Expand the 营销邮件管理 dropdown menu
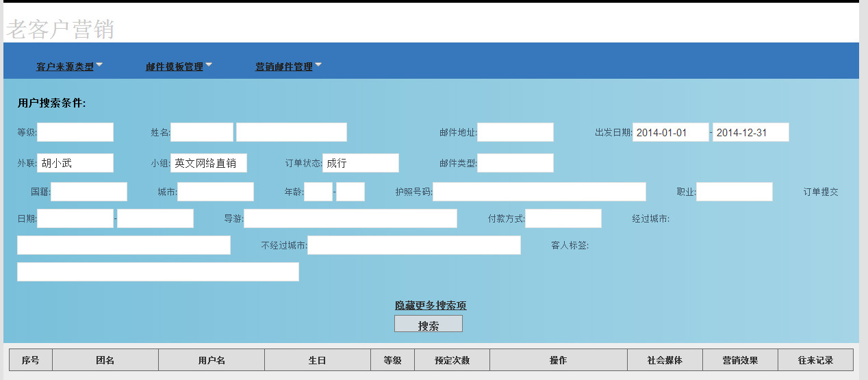Viewport: 868px width, 380px height. tap(284, 66)
